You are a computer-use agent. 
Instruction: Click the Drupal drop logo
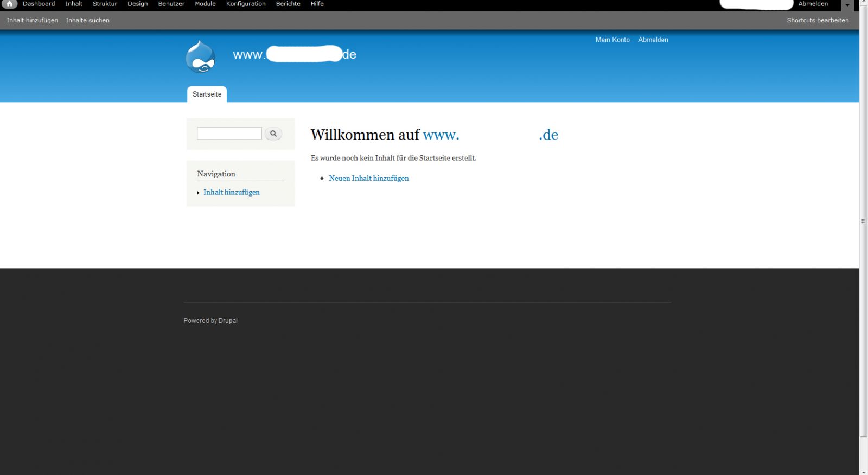tap(200, 56)
